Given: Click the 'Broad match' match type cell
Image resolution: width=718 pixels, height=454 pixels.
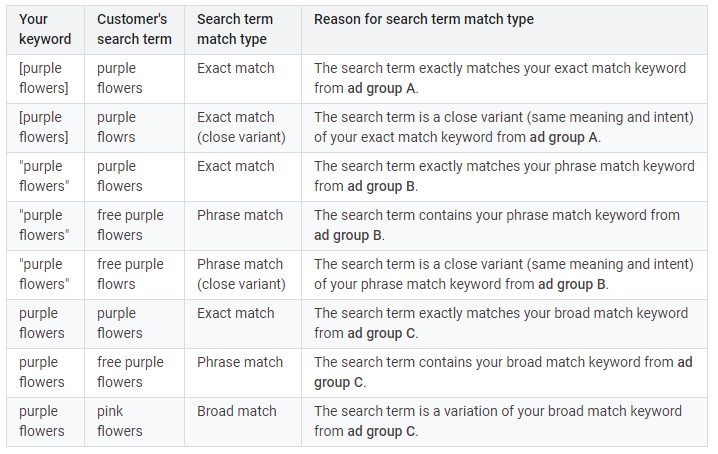Looking at the screenshot, I should (237, 411).
